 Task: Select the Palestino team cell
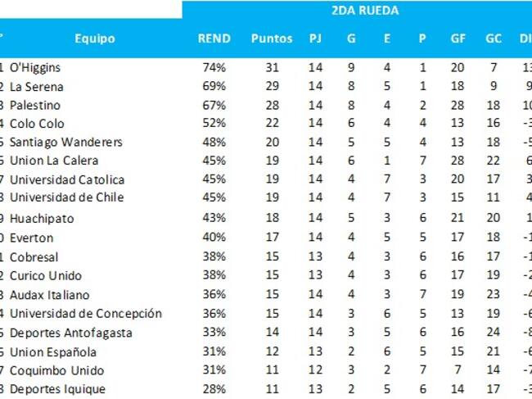(35, 105)
